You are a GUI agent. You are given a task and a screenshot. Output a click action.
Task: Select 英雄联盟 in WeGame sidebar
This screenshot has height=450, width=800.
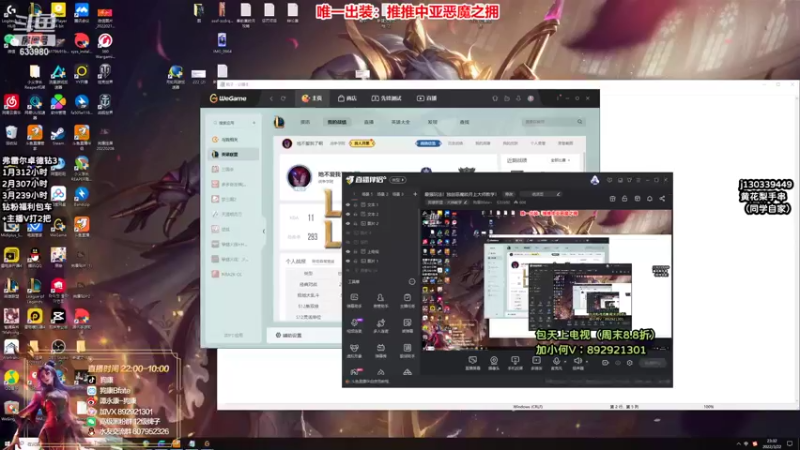tap(234, 154)
